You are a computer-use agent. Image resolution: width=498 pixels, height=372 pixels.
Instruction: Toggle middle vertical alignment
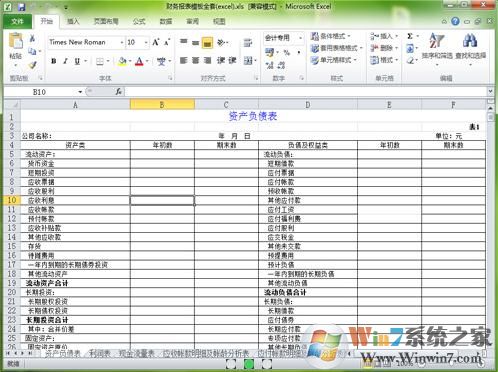tap(195, 42)
